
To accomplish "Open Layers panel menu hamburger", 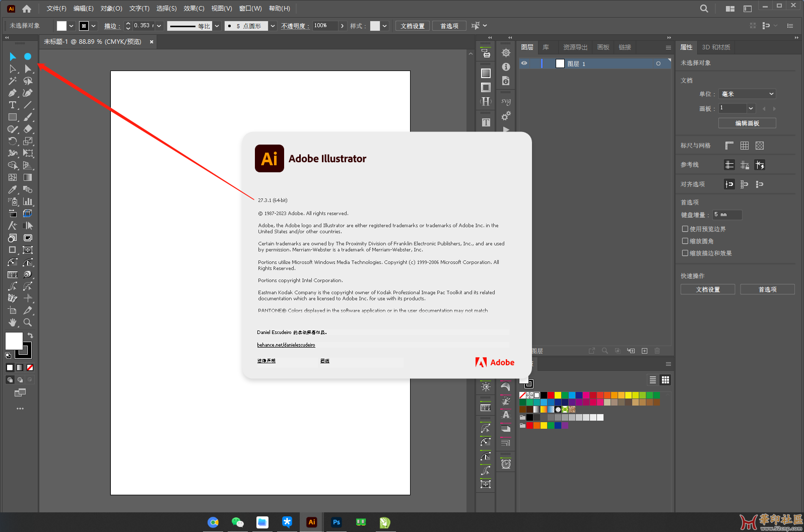I will 668,47.
